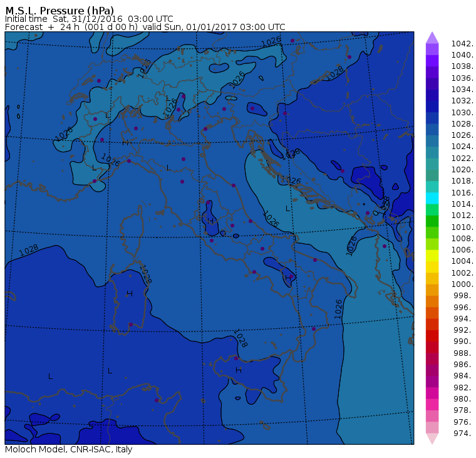Click the "1030." legend value
The height and width of the screenshot is (458, 476).
(x=462, y=112)
